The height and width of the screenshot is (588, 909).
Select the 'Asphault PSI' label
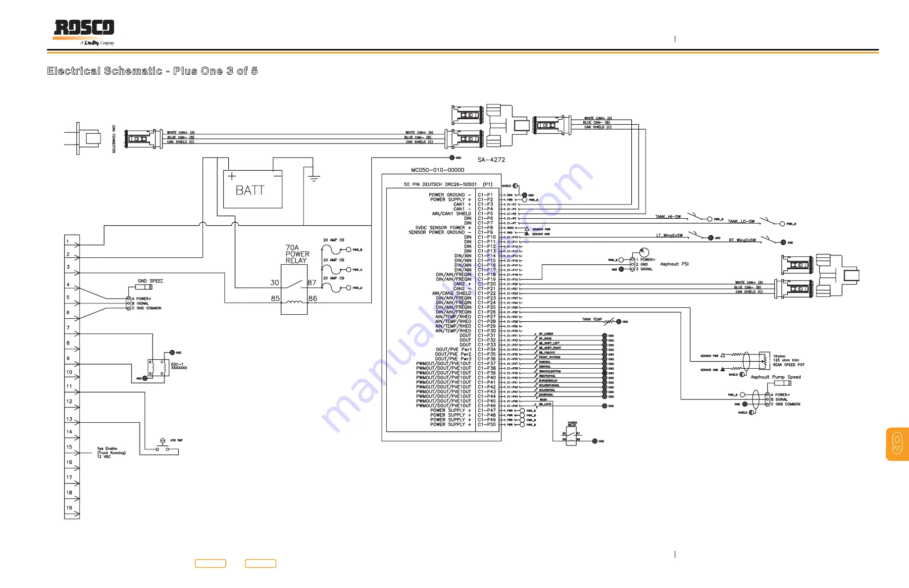(x=674, y=264)
